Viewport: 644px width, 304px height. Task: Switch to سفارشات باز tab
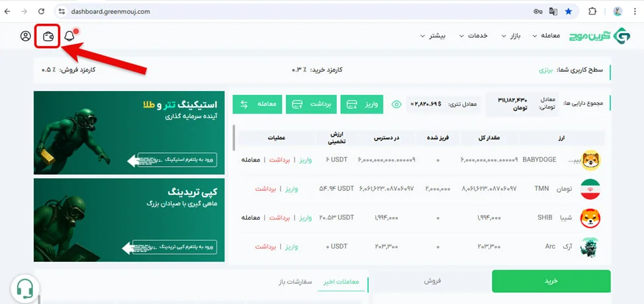pos(295,282)
